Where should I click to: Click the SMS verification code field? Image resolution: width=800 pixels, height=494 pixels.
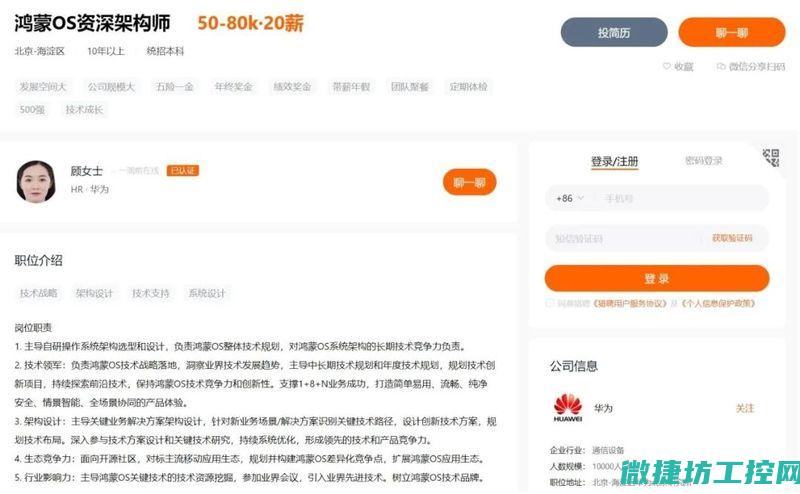coord(624,238)
